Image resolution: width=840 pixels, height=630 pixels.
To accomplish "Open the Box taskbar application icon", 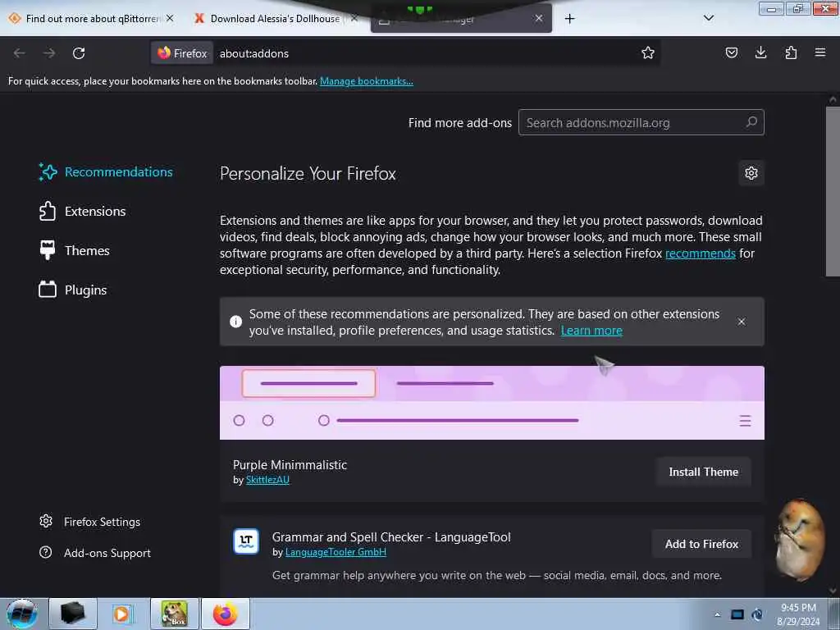I will 175,614.
